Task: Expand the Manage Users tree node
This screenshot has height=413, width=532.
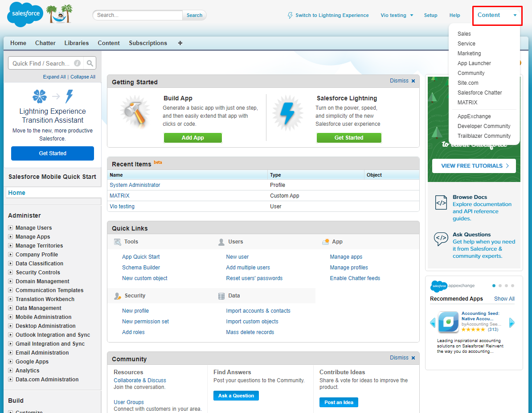Action: click(x=11, y=227)
